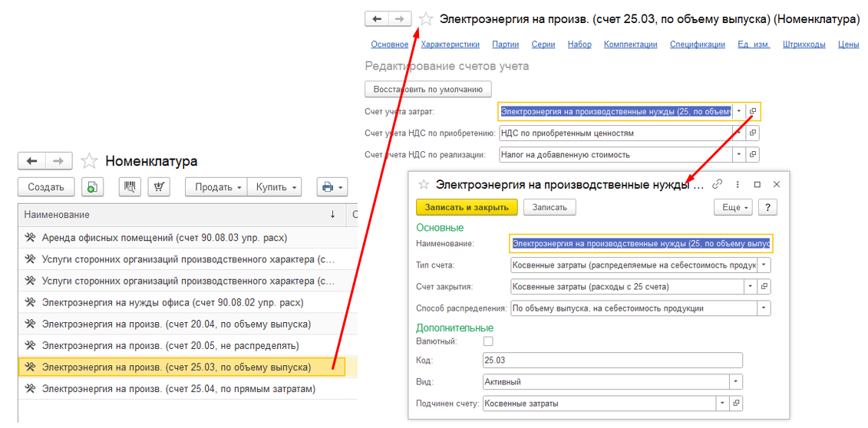Viewport: 868px width, 428px height.
Task: Select row Электроэнергия на нужды офиса
Action: [181, 303]
